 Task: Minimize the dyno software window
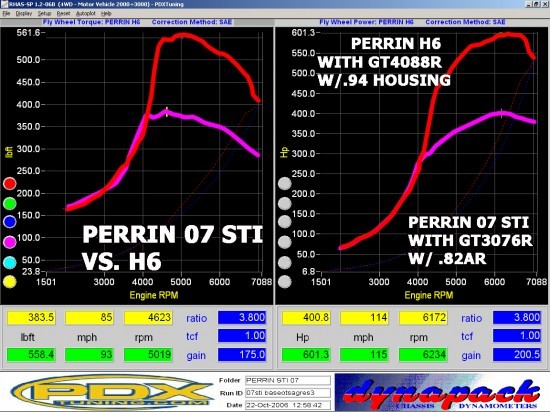pyautogui.click(x=529, y=4)
